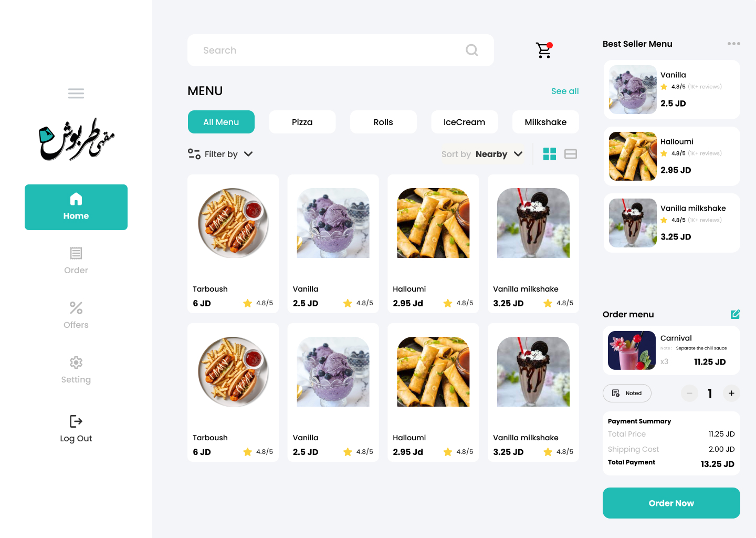This screenshot has height=538, width=756.
Task: Open Best Seller Menu three-dot options
Action: pyautogui.click(x=734, y=44)
